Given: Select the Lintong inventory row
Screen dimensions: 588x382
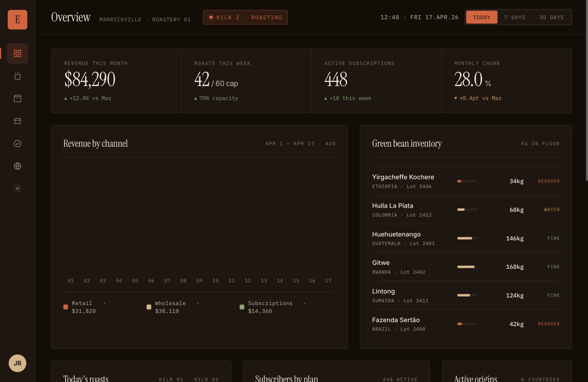Looking at the screenshot, I should pyautogui.click(x=465, y=295).
